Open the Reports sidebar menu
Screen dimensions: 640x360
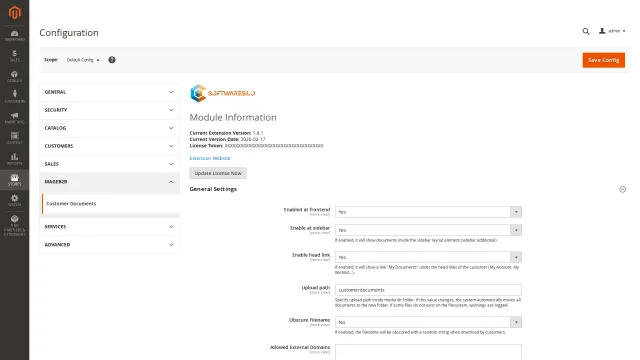tap(14, 159)
